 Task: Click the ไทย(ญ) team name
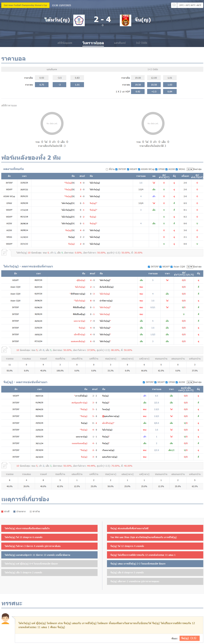click(x=106, y=410)
